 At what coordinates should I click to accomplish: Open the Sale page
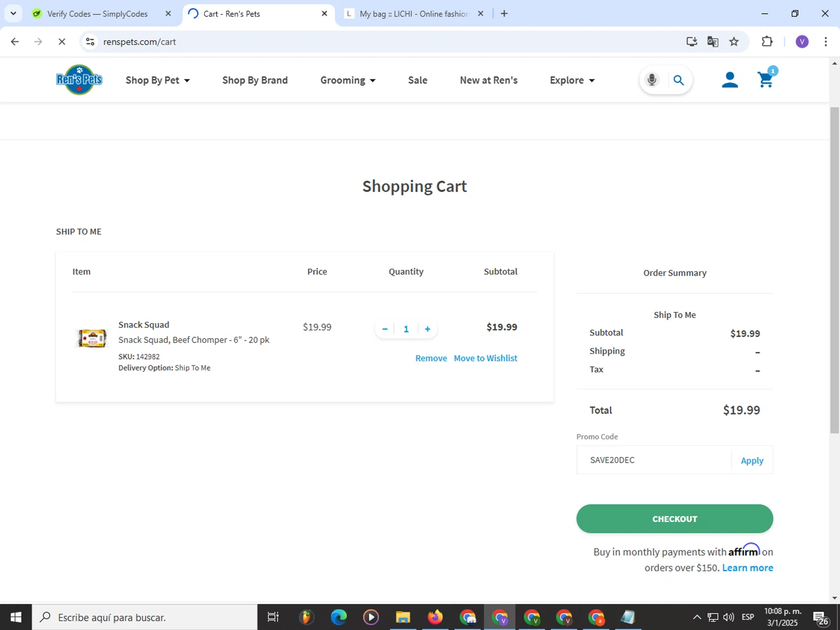point(418,80)
